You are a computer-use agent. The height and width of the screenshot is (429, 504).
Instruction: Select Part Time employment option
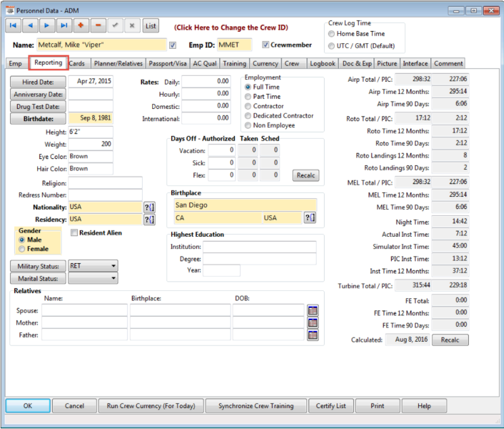click(x=248, y=97)
